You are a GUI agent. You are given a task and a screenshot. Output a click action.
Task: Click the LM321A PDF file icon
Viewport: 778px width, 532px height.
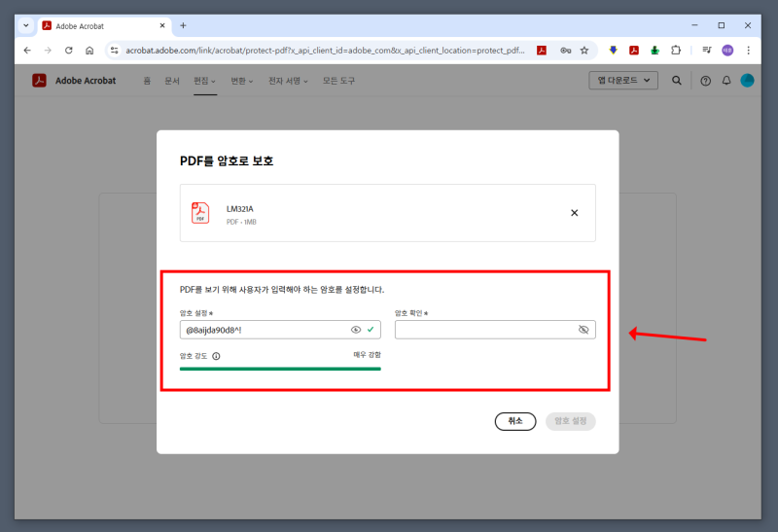coord(200,213)
